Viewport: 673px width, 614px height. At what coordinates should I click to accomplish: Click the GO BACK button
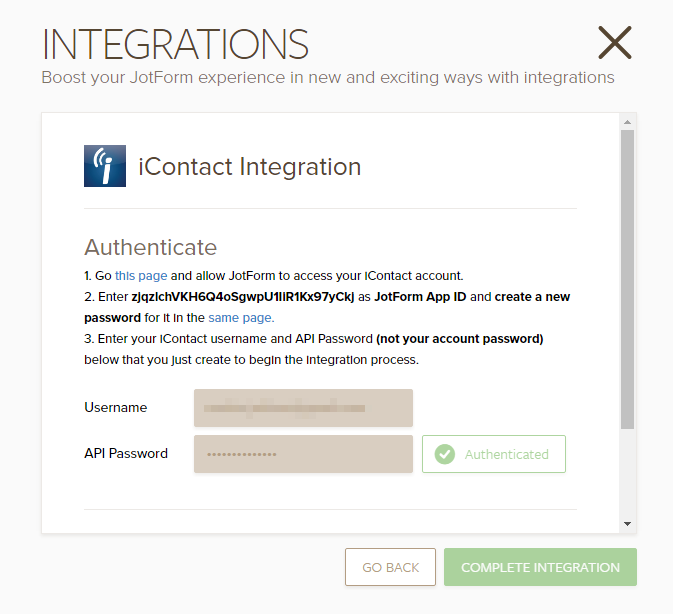pyautogui.click(x=390, y=567)
